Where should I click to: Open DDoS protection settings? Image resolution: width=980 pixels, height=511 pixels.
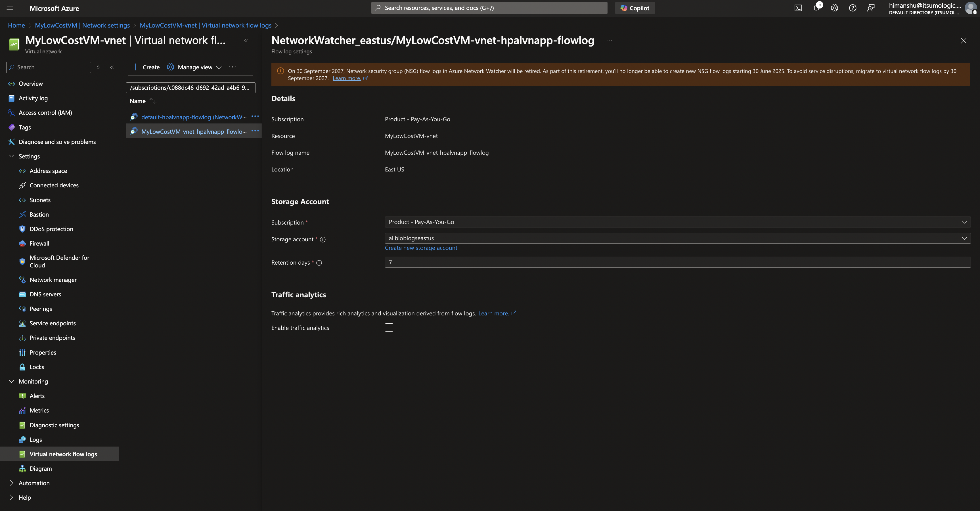click(51, 229)
